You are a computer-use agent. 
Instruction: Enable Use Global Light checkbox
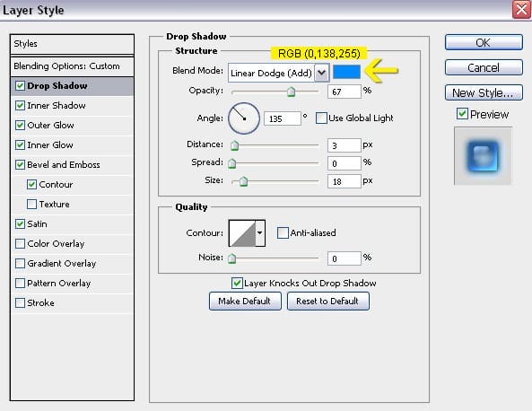tap(321, 118)
